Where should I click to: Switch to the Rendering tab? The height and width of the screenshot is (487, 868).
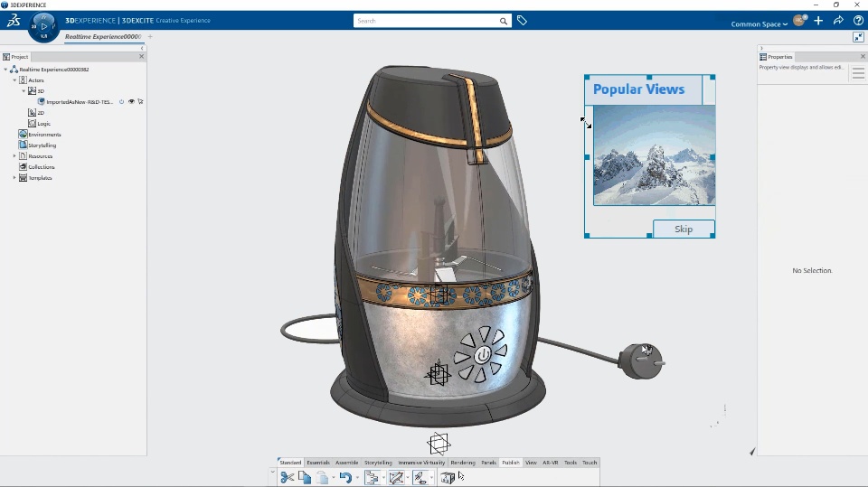(x=463, y=463)
